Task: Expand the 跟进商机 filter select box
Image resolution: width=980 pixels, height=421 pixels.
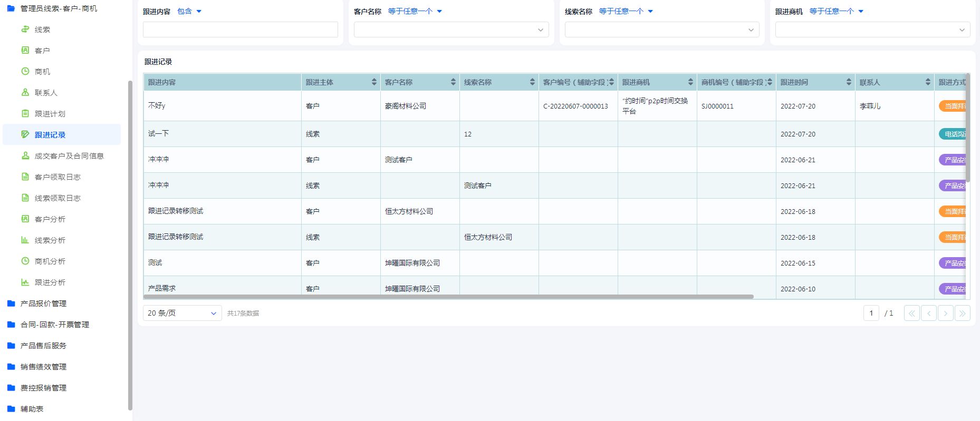Action: coord(872,30)
